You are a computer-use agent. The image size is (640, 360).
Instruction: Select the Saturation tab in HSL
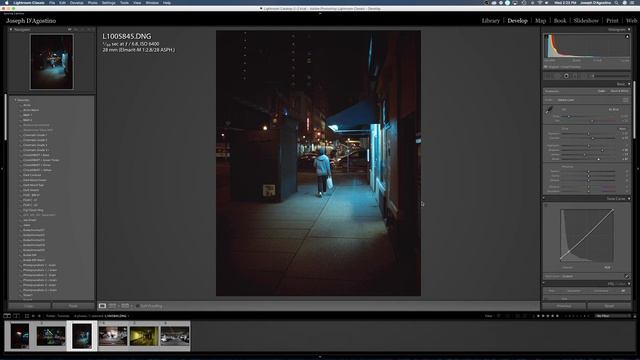[x=573, y=291]
